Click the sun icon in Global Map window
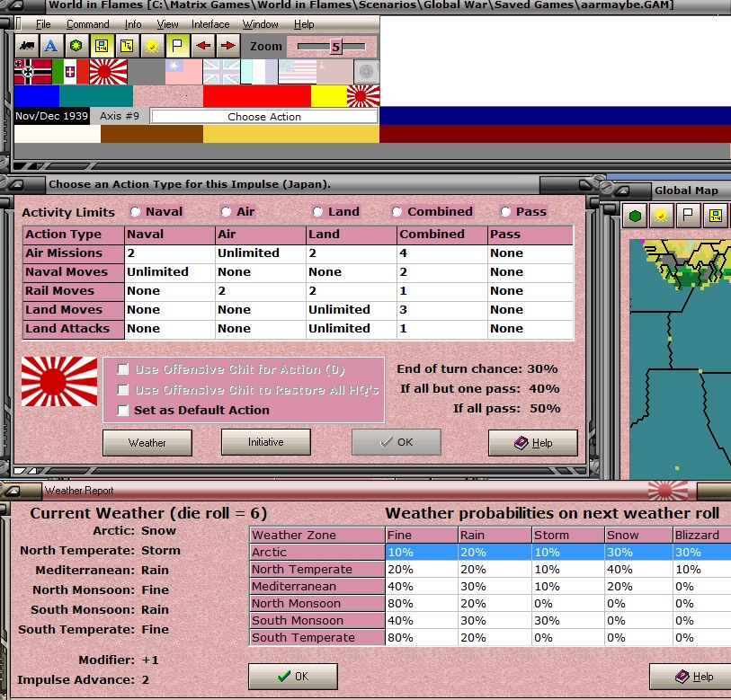Screen dimensions: 731x700 point(661,216)
